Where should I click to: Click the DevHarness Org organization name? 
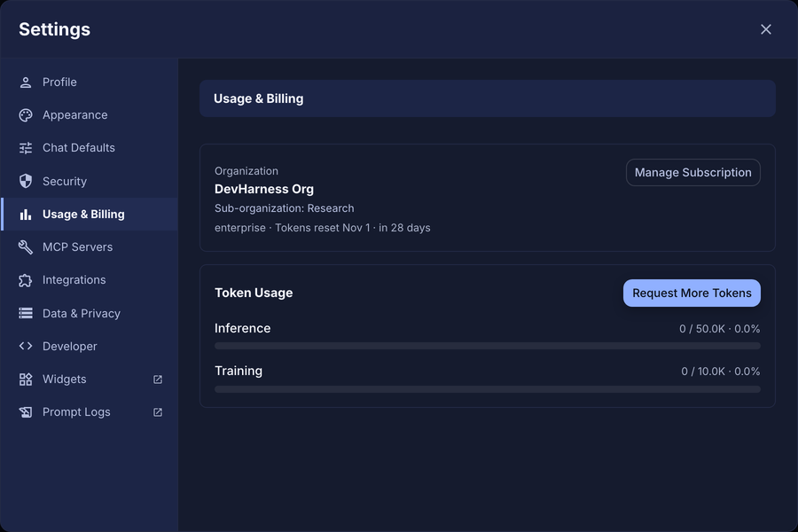pos(264,189)
